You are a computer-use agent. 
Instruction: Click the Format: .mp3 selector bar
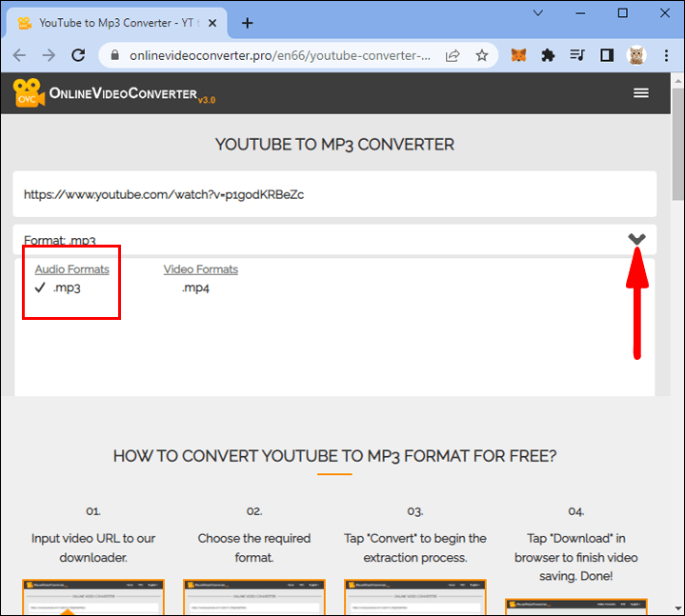pos(334,240)
